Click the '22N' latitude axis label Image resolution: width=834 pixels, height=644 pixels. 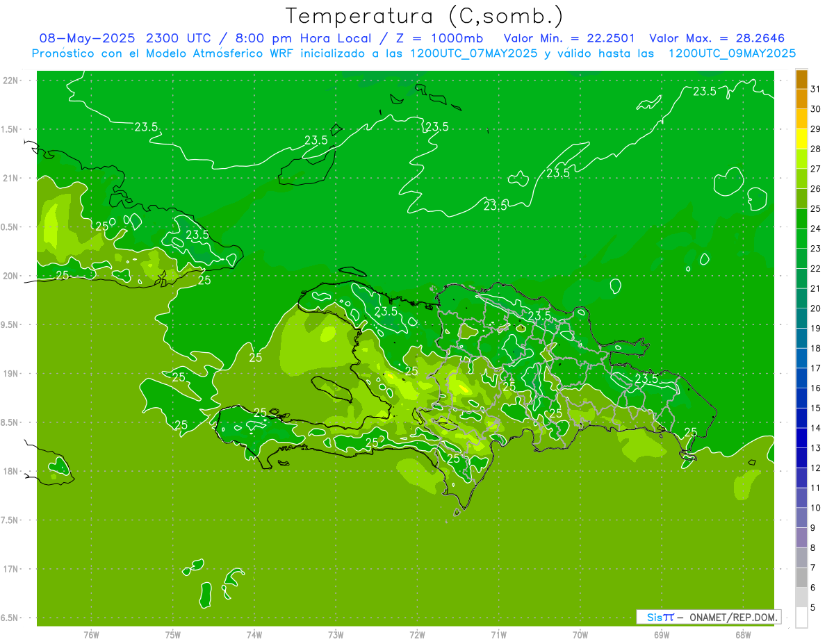(12, 80)
